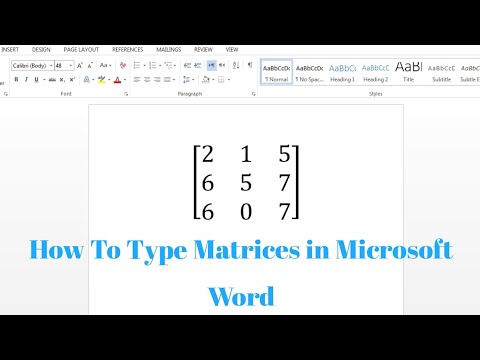Align text right
The width and height of the screenshot is (480, 360).
tap(157, 80)
